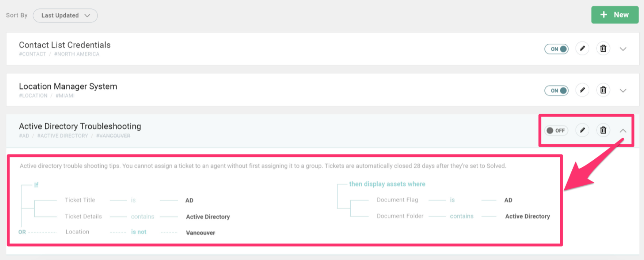Delete Active Directory Troubleshooting via the trash icon
This screenshot has height=260, width=644.
(x=603, y=130)
